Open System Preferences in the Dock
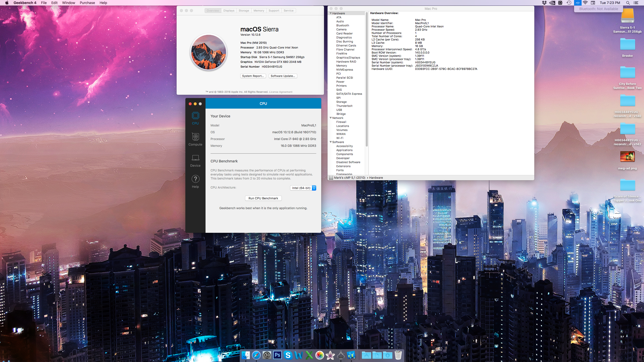 [267, 355]
